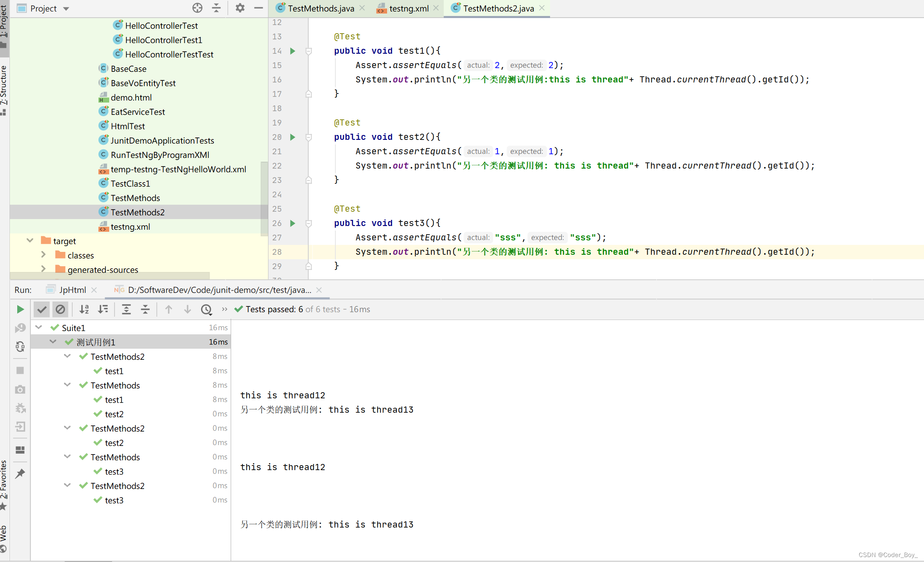Close TestMethods.java tab
The image size is (924, 562).
click(362, 8)
